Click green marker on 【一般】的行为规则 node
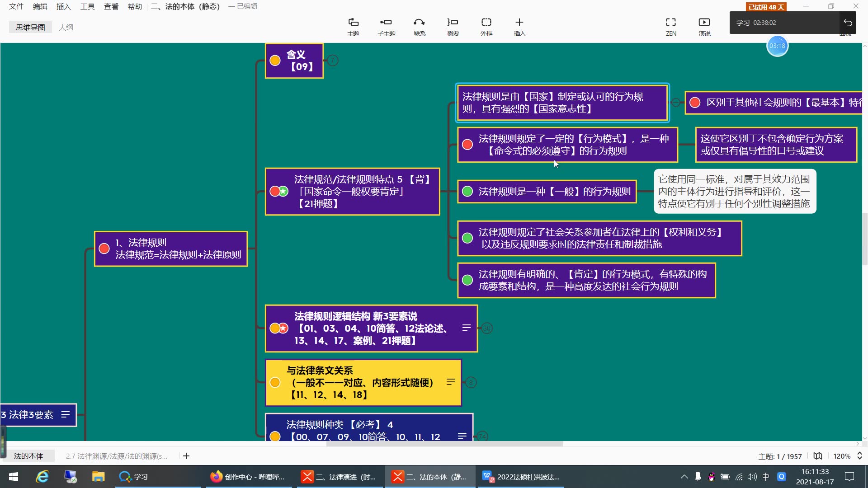The image size is (868, 488). tap(467, 191)
